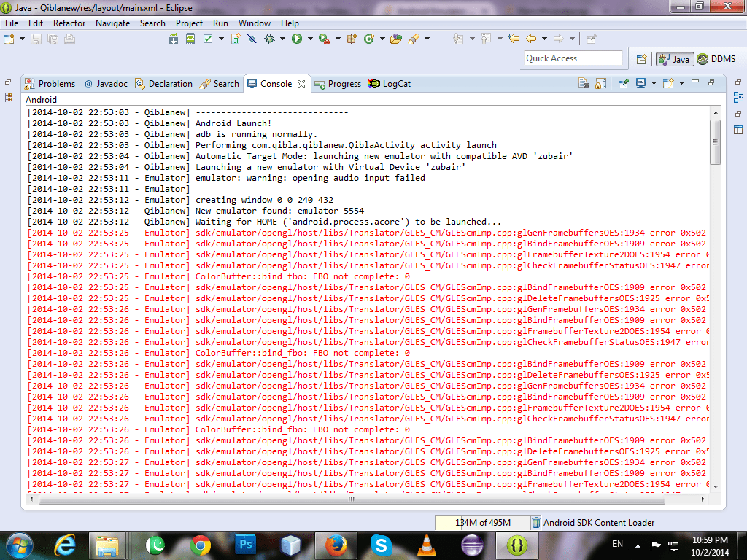
Task: Click the Clear Console icon
Action: tap(584, 83)
